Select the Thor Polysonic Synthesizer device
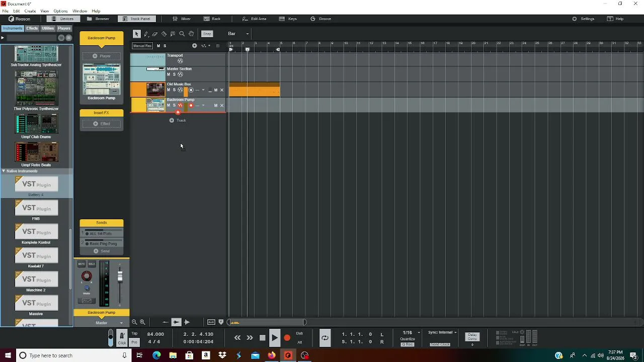 (36, 90)
